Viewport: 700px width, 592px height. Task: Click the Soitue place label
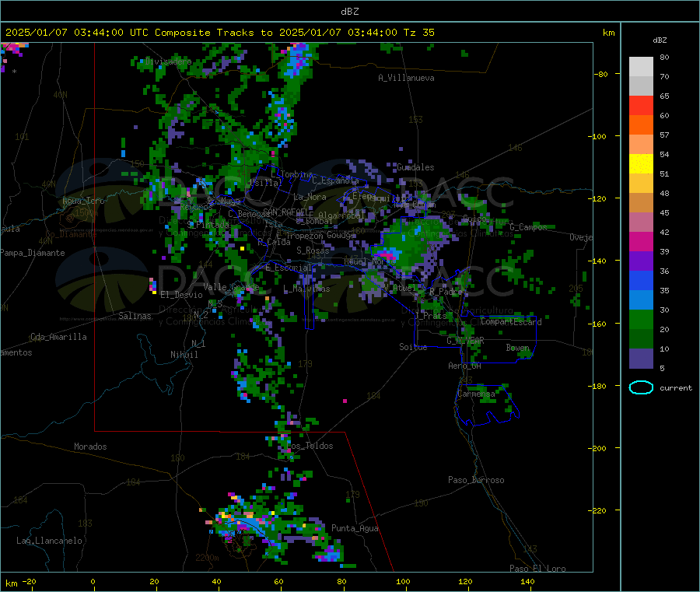(x=413, y=347)
